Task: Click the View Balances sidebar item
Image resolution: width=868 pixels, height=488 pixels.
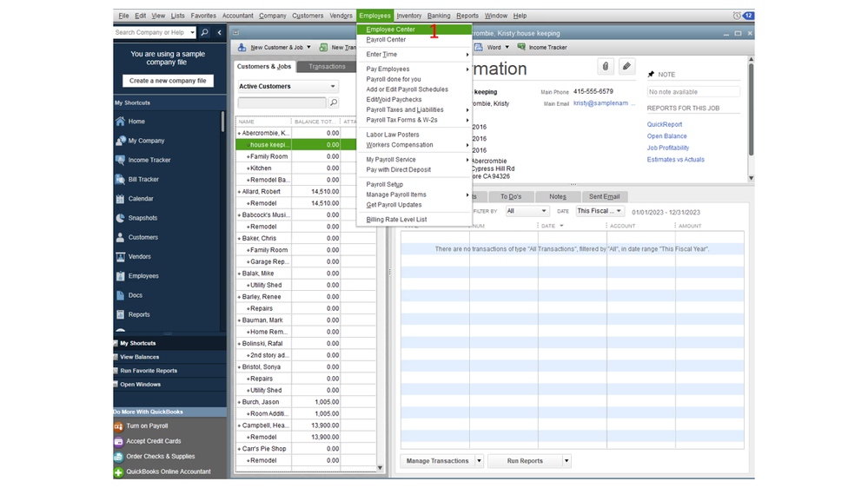Action: click(x=139, y=357)
